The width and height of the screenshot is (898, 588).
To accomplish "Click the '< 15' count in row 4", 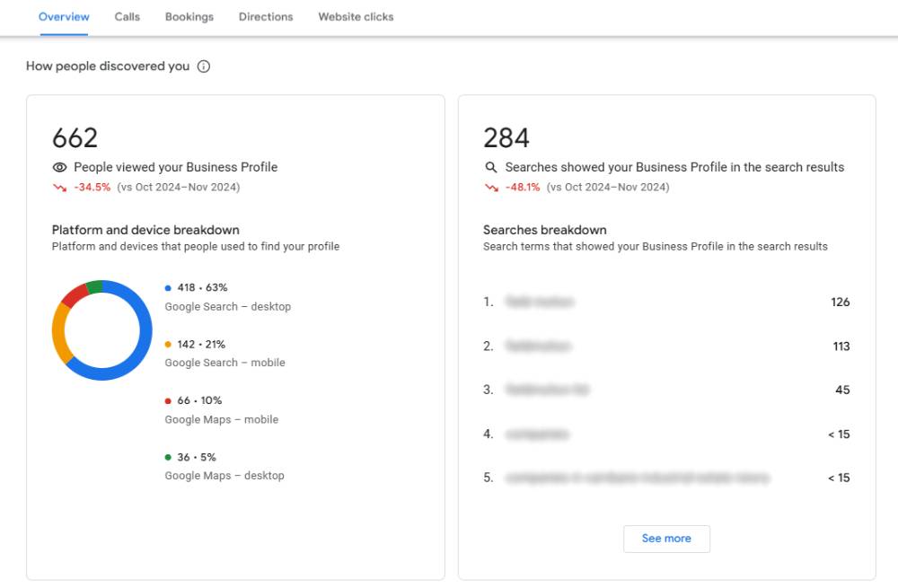I will pyautogui.click(x=839, y=434).
